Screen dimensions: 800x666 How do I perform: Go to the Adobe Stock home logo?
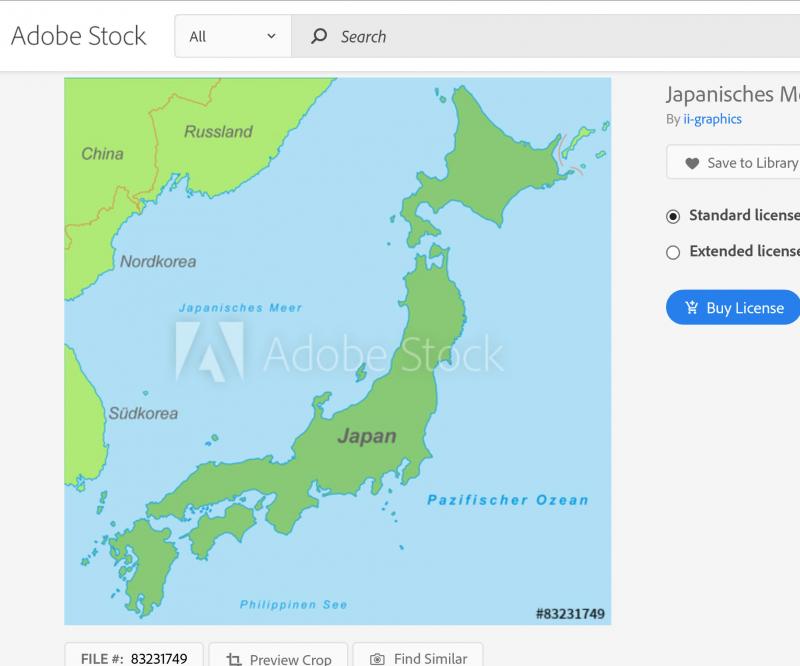[x=78, y=36]
